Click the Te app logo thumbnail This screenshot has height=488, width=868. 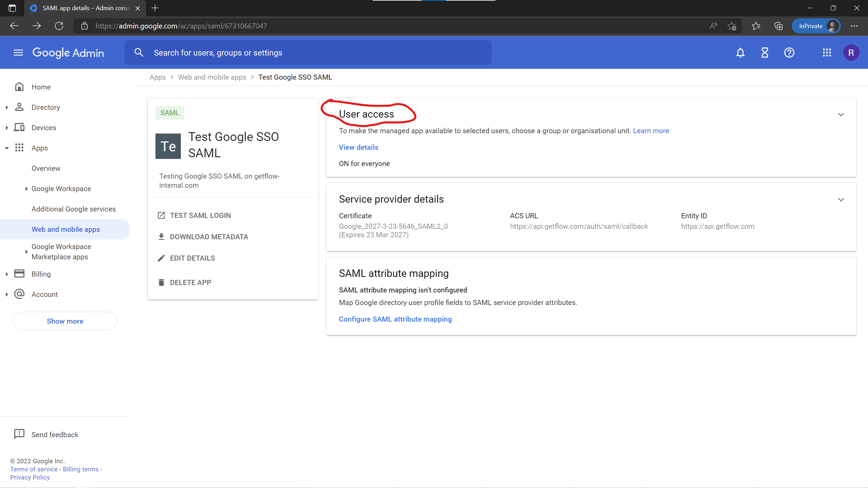(168, 146)
